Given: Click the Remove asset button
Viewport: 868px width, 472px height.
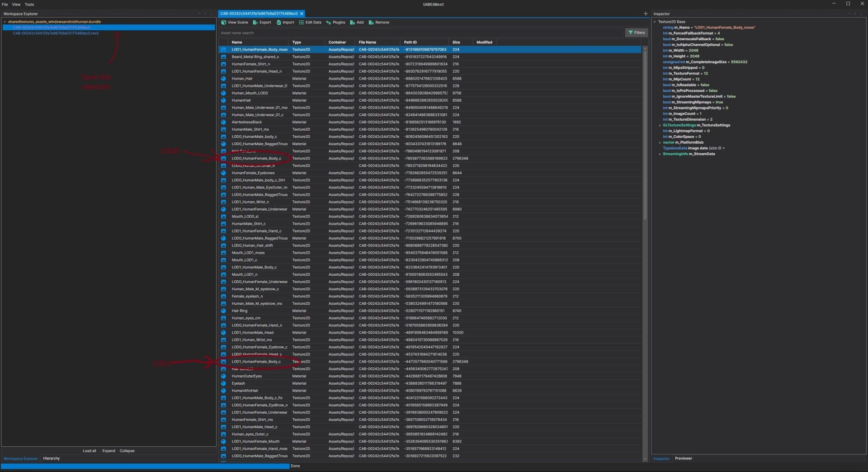Looking at the screenshot, I should coord(379,22).
